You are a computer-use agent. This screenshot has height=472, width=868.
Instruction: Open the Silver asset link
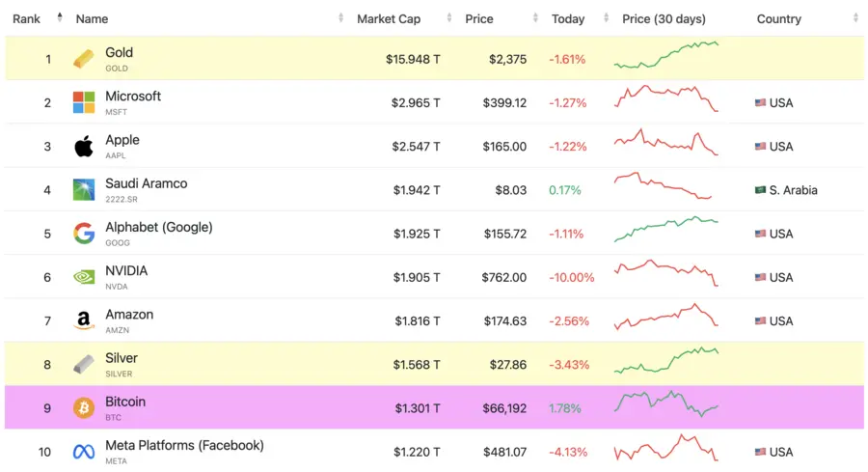point(122,358)
